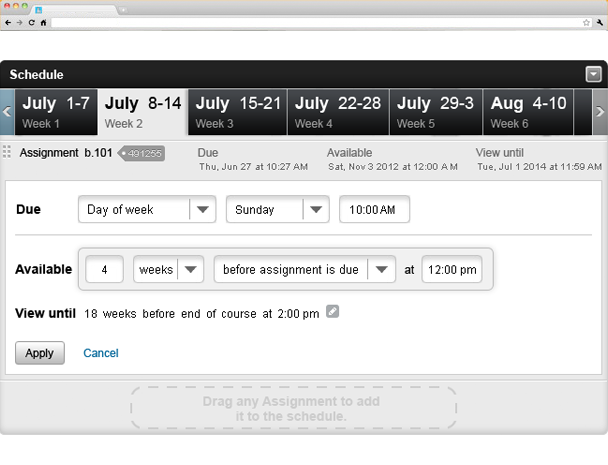Viewport: 608px width, 465px height.
Task: Click the drag handle beside Assignment b.101
Action: (x=7, y=152)
